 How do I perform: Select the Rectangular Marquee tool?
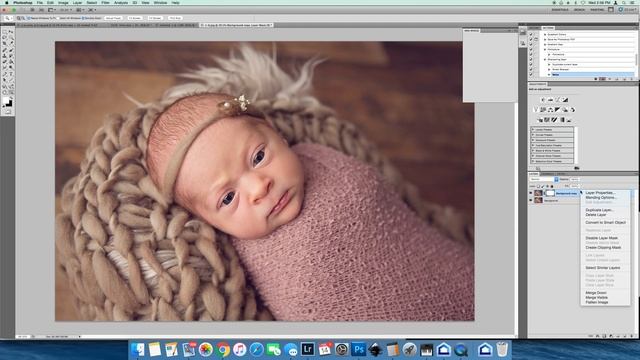tap(4, 32)
